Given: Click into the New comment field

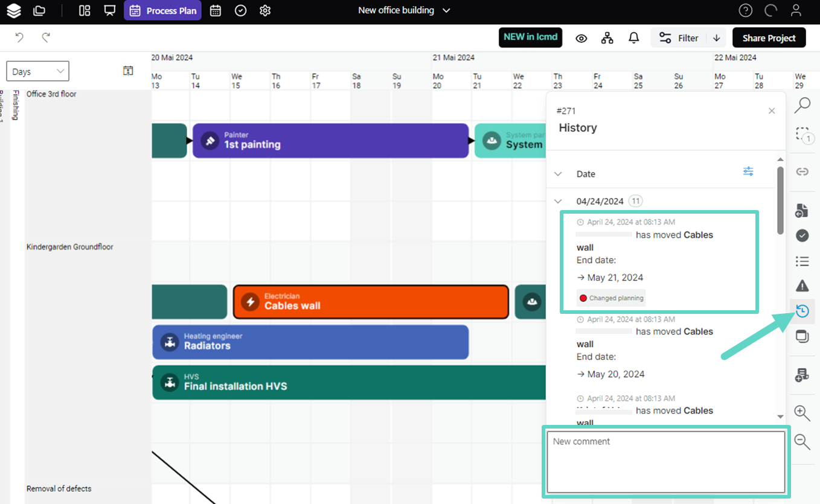Looking at the screenshot, I should point(665,462).
